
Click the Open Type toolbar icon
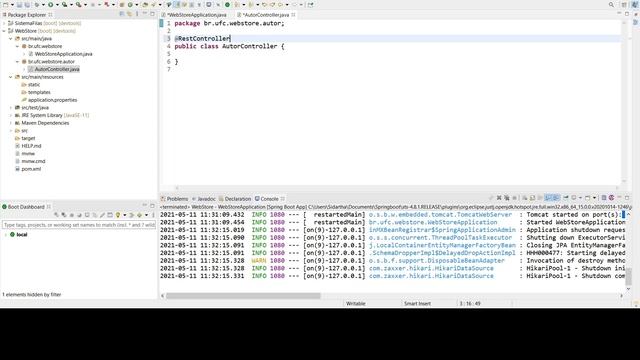coord(145,4)
